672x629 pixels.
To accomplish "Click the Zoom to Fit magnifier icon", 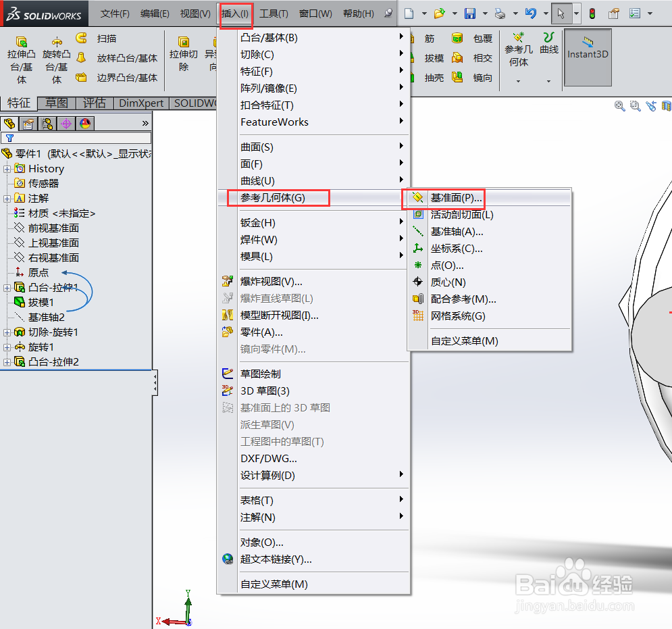I will click(x=619, y=105).
